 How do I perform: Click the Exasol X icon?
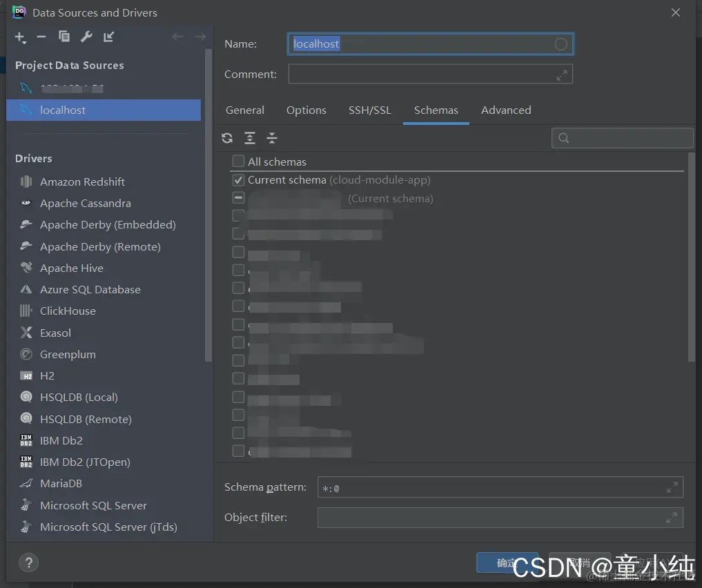click(x=26, y=333)
